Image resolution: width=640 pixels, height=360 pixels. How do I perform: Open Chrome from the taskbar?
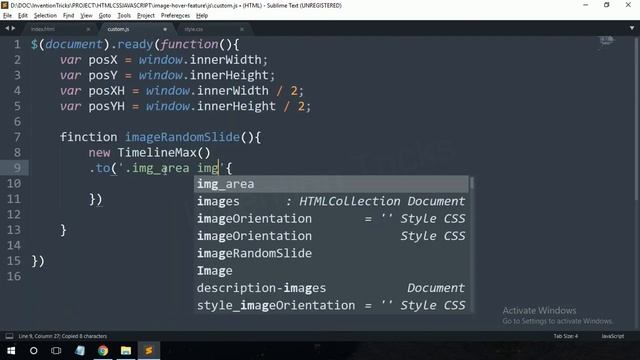coord(103,351)
